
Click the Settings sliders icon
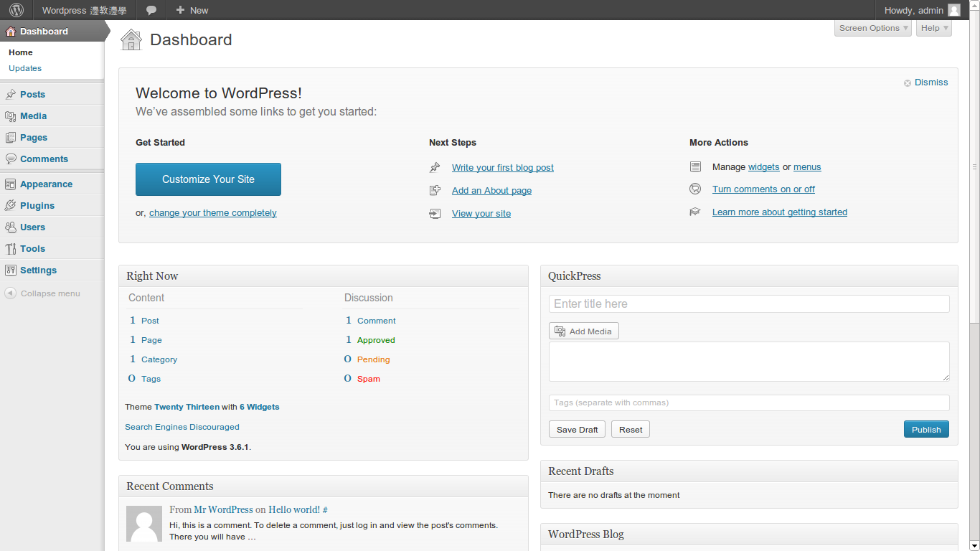click(11, 270)
